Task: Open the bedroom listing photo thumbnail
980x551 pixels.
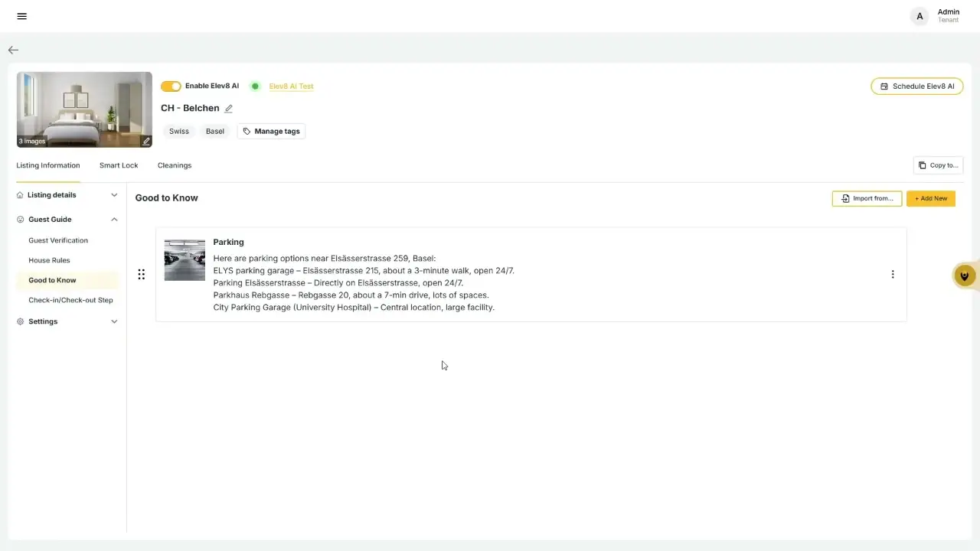Action: 84,109
